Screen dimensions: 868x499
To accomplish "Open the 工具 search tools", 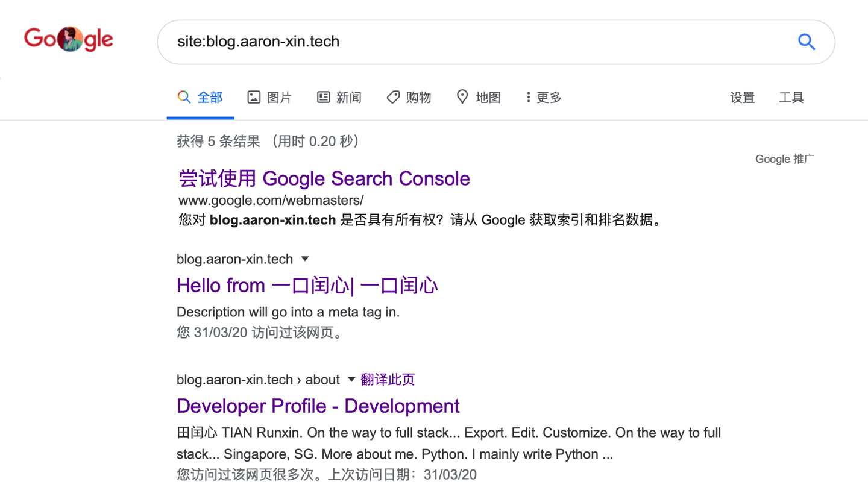I will click(791, 98).
